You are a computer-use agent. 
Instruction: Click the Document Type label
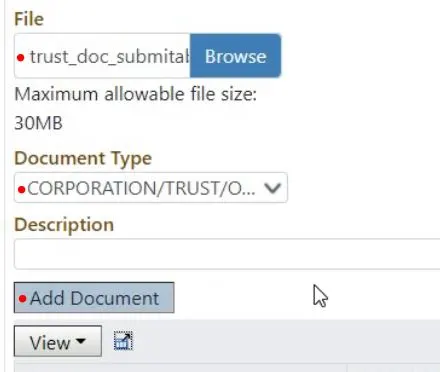click(83, 158)
